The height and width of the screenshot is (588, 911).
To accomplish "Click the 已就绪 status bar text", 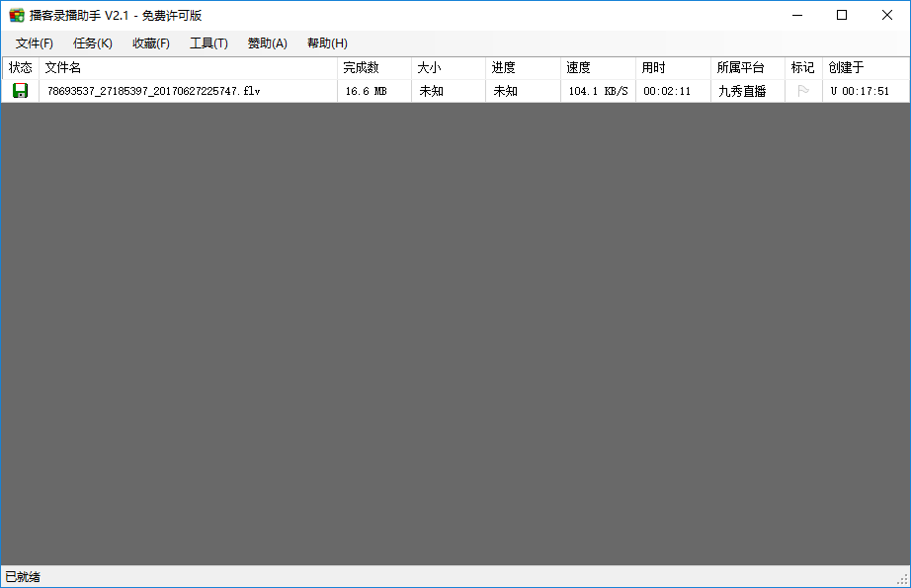I will (21, 577).
